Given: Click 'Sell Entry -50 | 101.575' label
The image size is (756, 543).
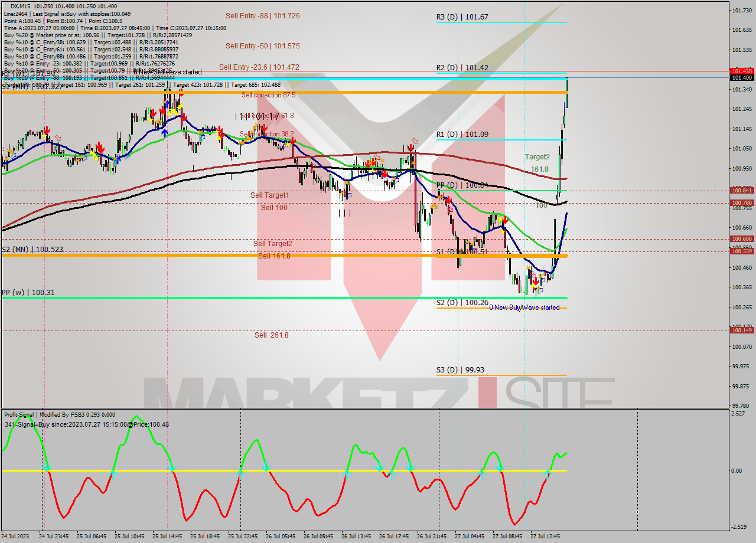Looking at the screenshot, I should pos(262,45).
